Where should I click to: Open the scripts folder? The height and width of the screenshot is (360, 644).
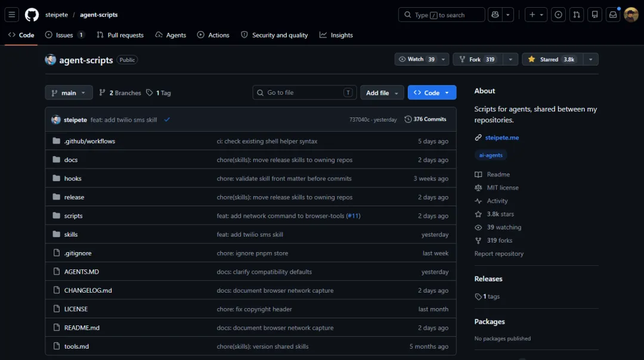(73, 216)
